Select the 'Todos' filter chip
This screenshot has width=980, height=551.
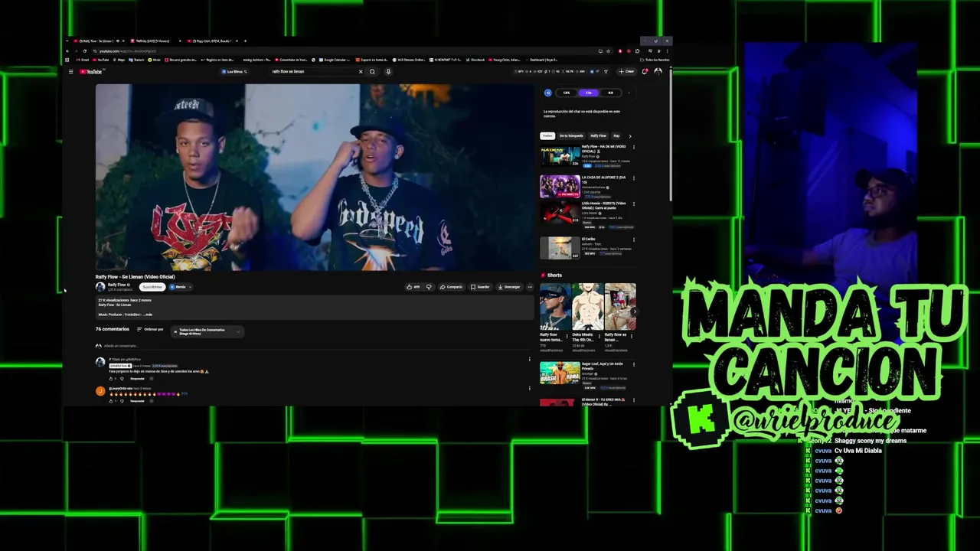547,136
